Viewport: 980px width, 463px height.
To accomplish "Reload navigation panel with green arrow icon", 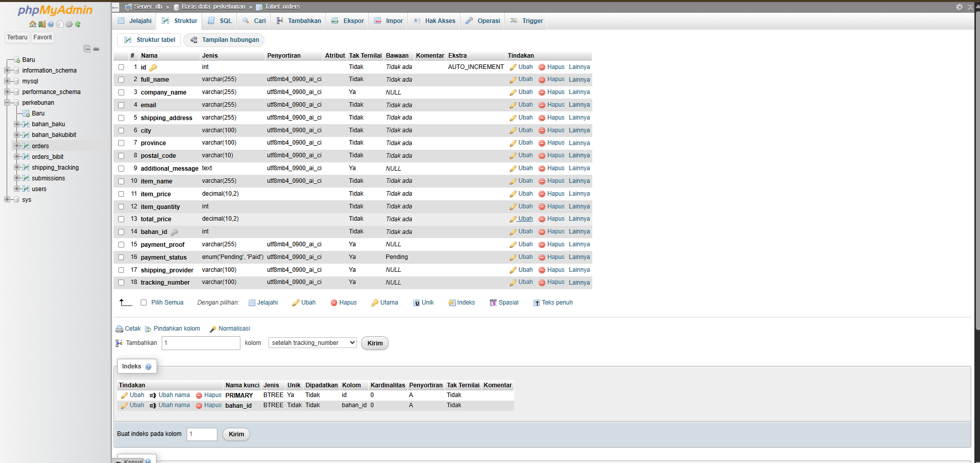I will tap(78, 24).
